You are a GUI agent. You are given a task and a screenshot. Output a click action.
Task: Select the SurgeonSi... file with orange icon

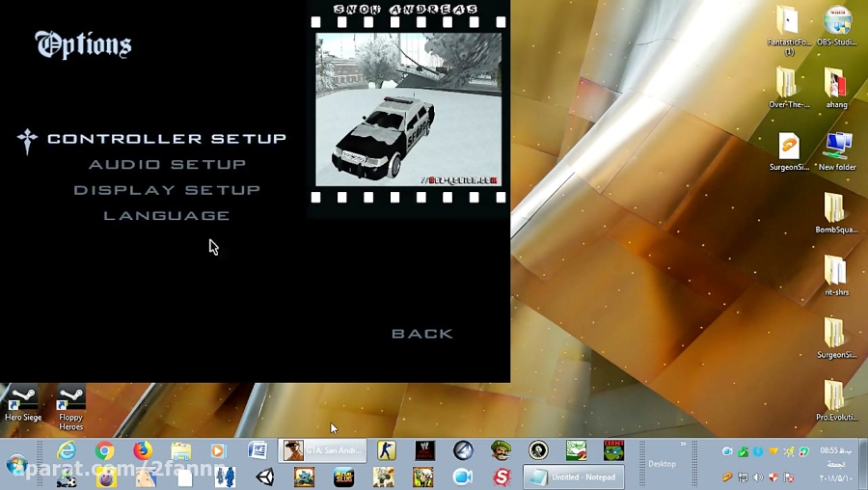789,151
